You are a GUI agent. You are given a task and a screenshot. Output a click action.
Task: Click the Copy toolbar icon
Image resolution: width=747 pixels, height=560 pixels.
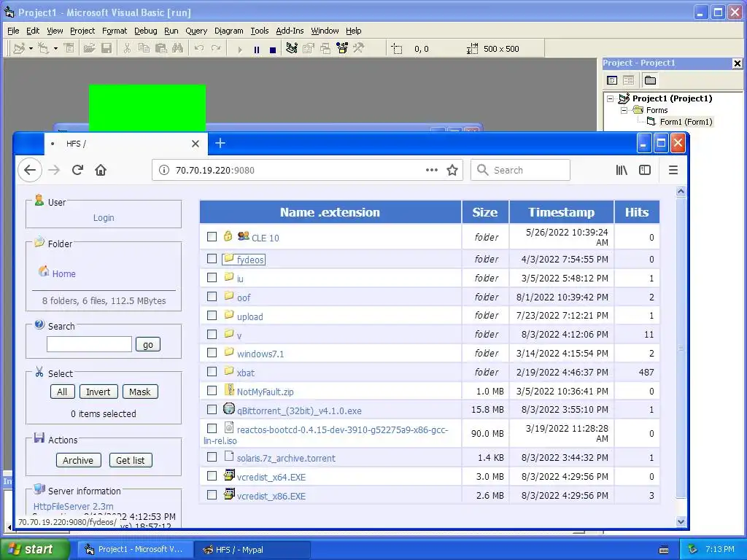click(x=144, y=49)
